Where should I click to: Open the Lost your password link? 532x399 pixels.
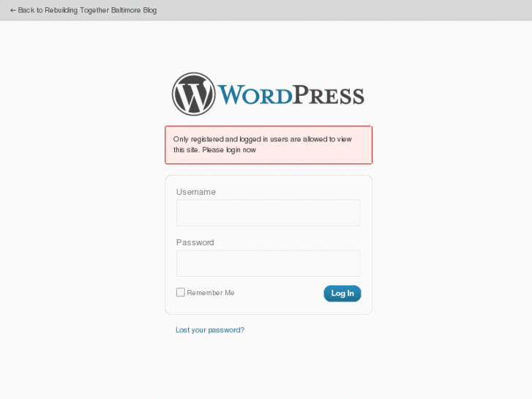(x=210, y=330)
